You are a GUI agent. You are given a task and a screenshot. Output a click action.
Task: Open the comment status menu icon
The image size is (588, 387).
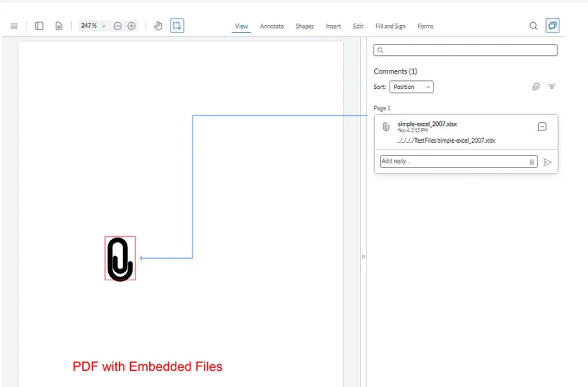pyautogui.click(x=542, y=127)
